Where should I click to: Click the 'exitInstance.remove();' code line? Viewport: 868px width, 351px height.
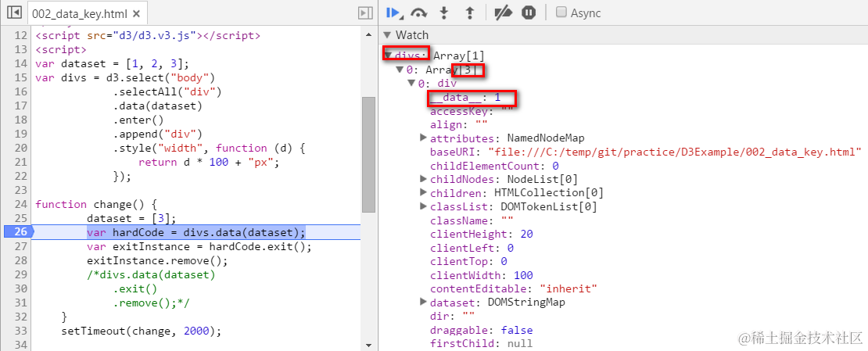coord(157,261)
